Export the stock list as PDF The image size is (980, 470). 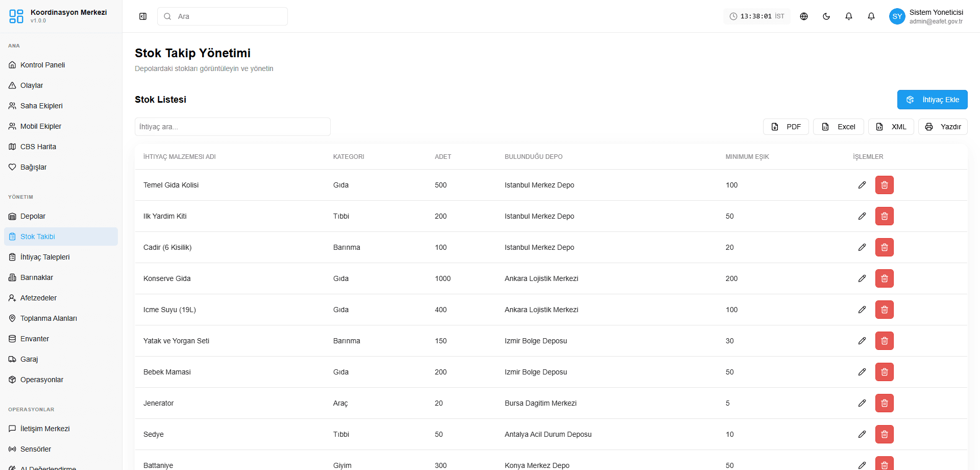point(786,127)
